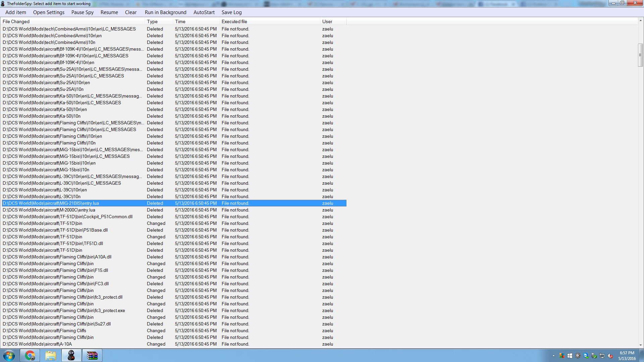Sort by the Time column header
The width and height of the screenshot is (644, 362).
(x=196, y=21)
